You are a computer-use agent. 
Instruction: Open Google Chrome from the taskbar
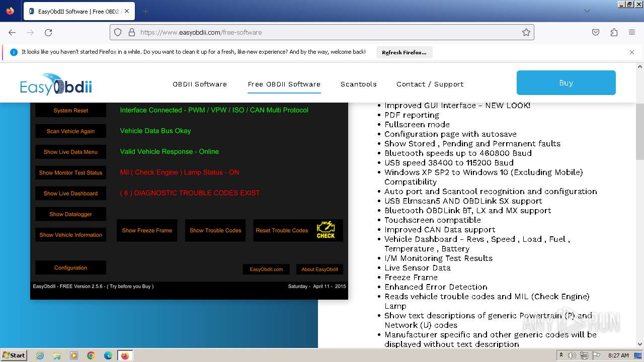click(x=91, y=355)
